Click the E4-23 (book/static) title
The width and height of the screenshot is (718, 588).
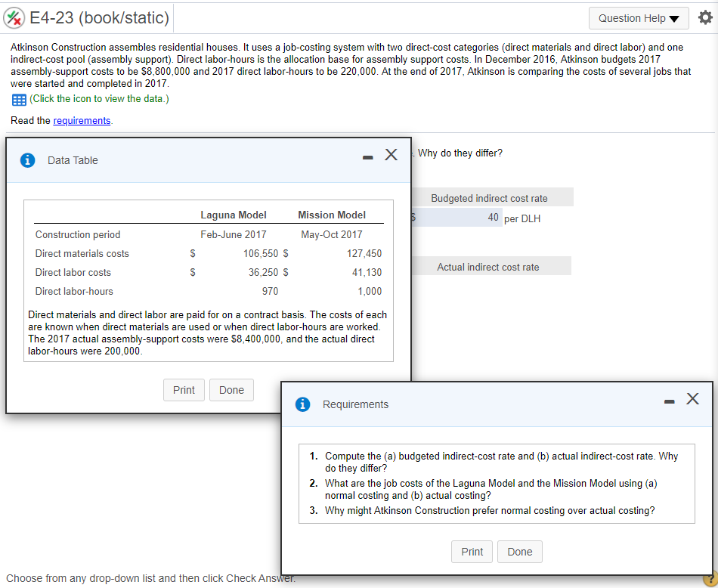tap(99, 18)
